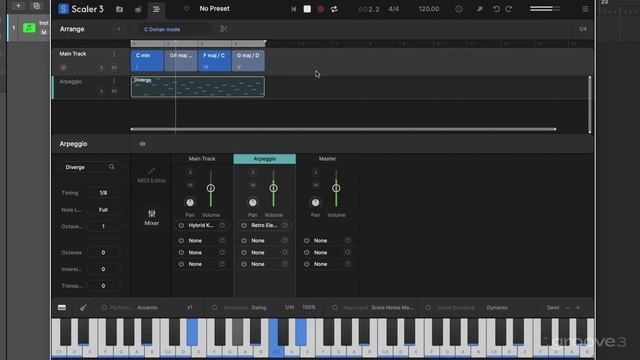Add a new DAW track with plus icon

pos(18,6)
